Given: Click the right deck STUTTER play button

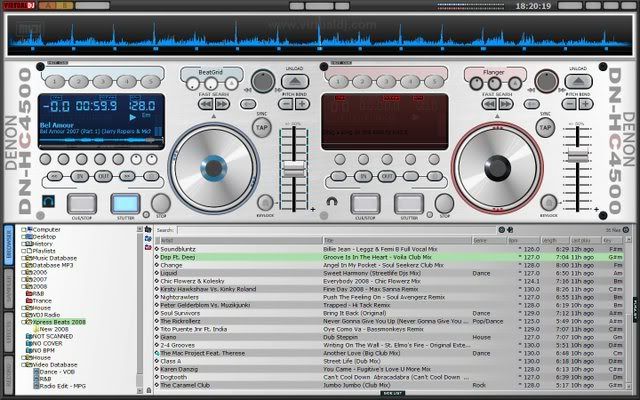Looking at the screenshot, I should click(409, 204).
